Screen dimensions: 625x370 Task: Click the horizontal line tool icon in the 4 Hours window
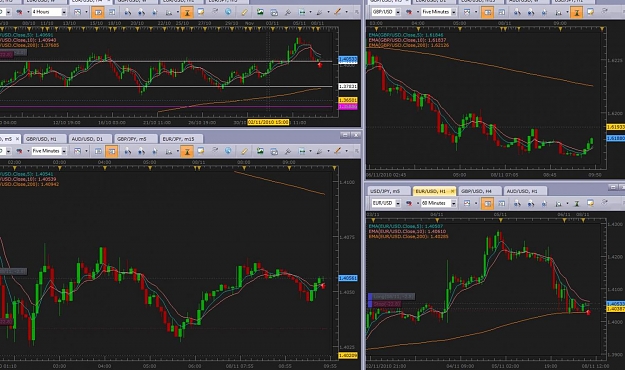pos(302,12)
